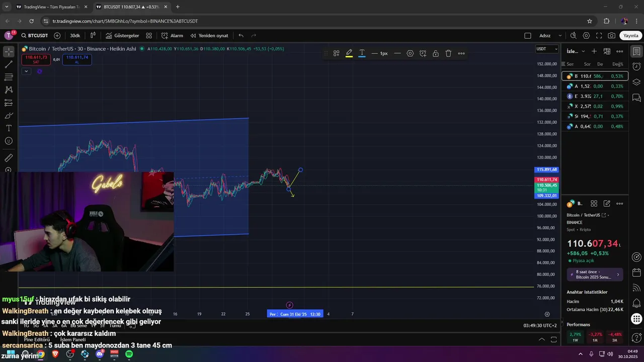Change text color with blue T swatch
Screen dimensions: 644x362
pos(362,53)
